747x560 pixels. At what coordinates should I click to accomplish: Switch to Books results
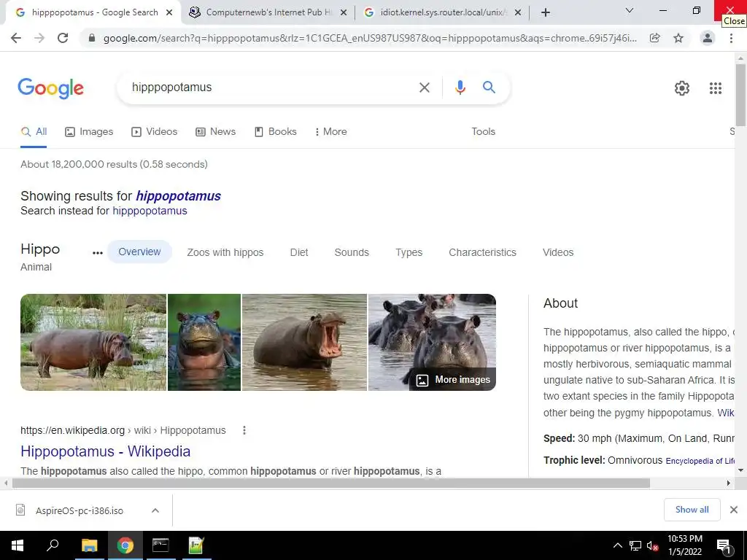(276, 132)
